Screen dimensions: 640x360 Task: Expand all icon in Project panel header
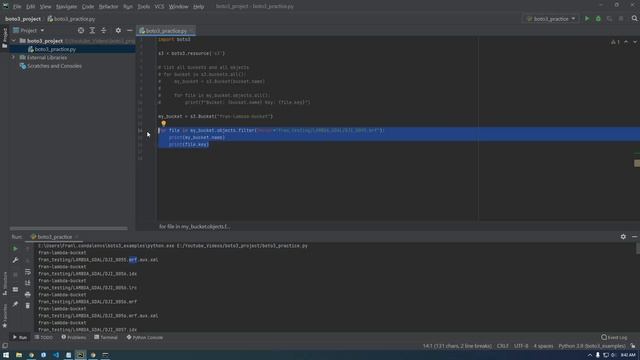[92, 31]
